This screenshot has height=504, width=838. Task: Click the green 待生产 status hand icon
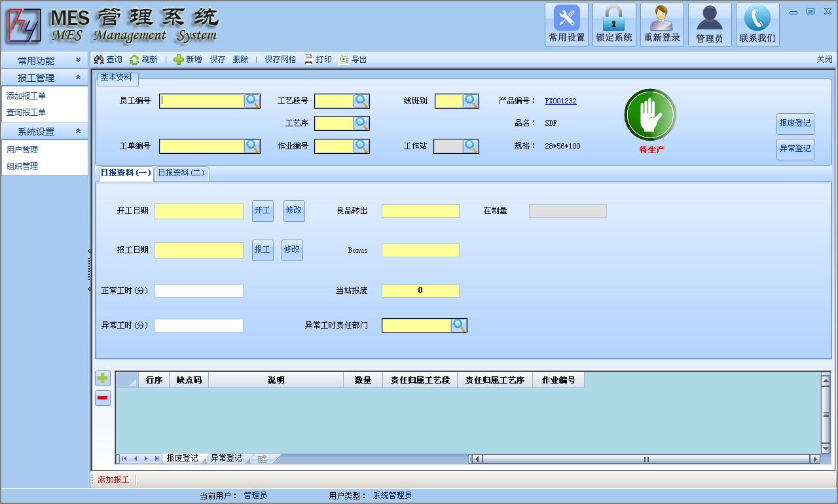[650, 115]
